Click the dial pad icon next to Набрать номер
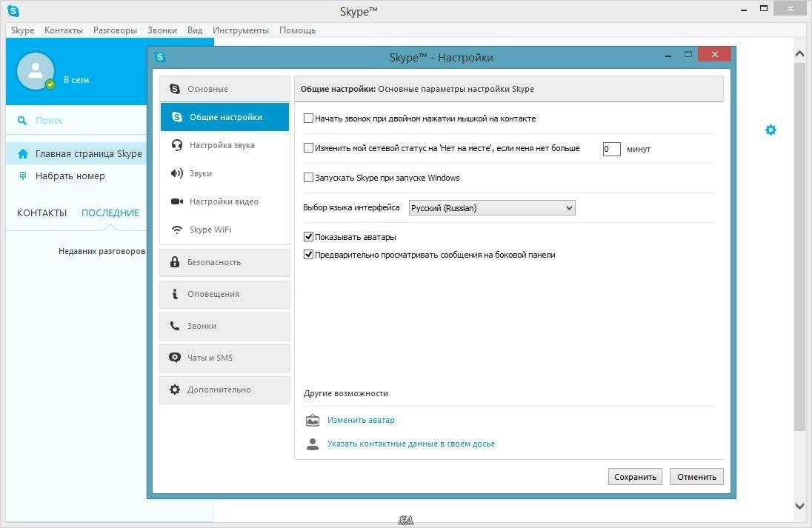This screenshot has height=528, width=812. click(x=23, y=176)
